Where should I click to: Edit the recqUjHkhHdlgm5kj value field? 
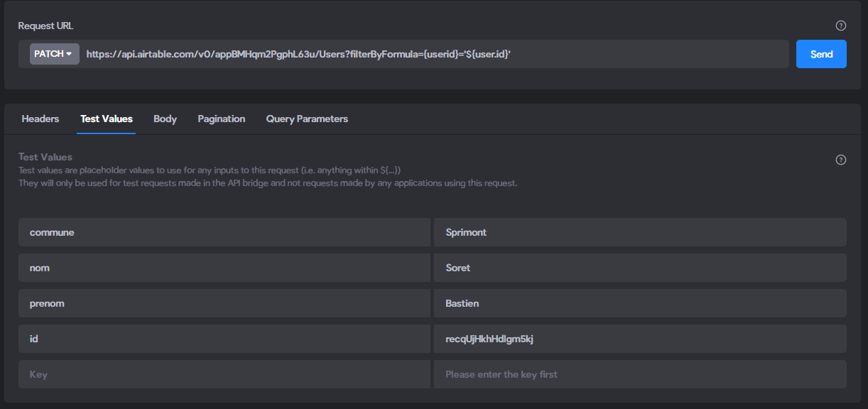click(640, 339)
